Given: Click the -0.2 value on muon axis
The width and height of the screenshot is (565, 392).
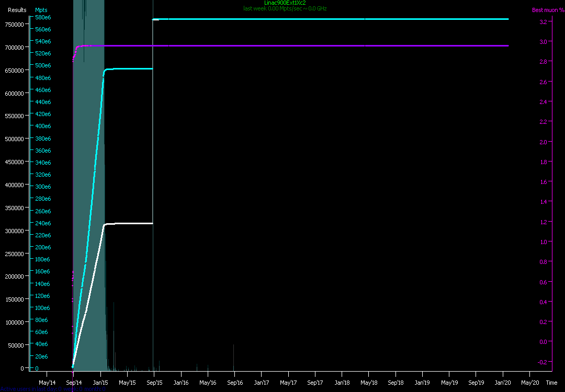Looking at the screenshot, I should (x=542, y=362).
